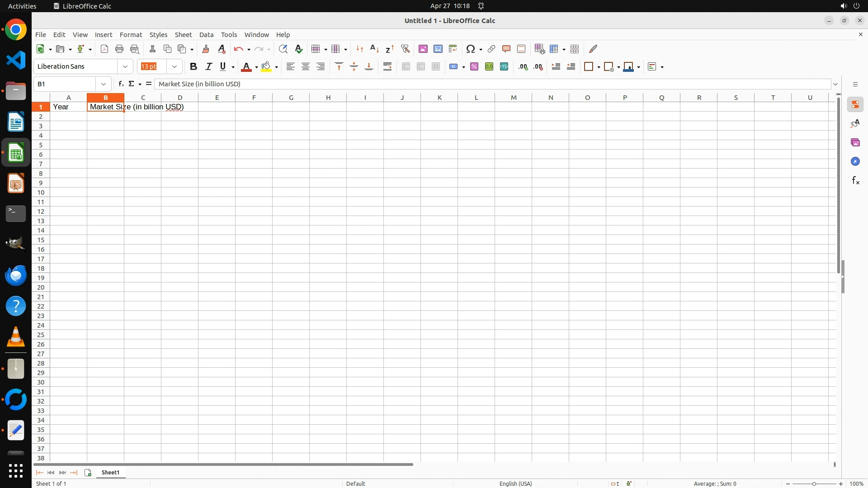Click the Sort Ascending icon
Screen dimensions: 868x488
pyautogui.click(x=374, y=49)
